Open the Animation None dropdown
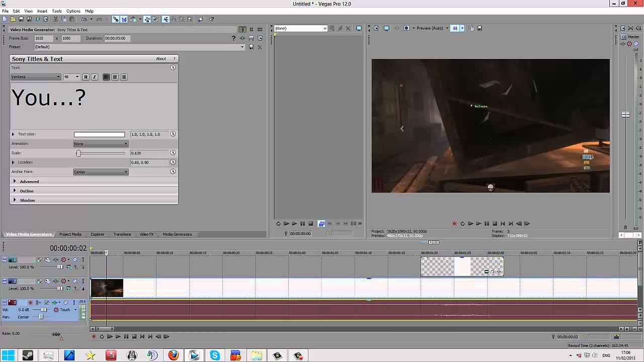644x362 pixels. [x=101, y=144]
